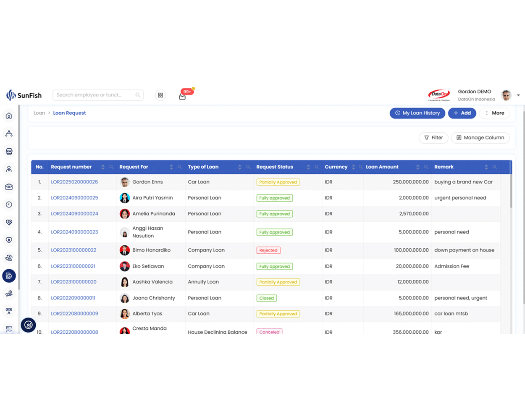Open the inbox showing 99+ notifications
The image size is (525, 420).
[182, 96]
